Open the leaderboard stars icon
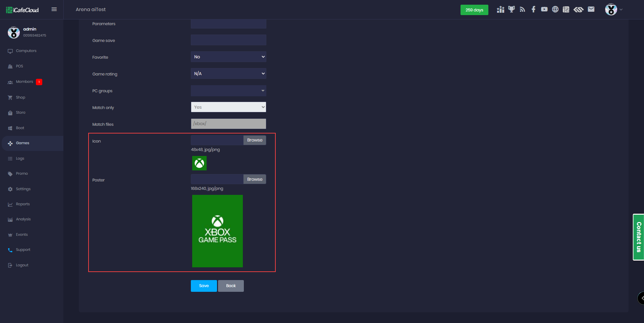 coord(500,9)
